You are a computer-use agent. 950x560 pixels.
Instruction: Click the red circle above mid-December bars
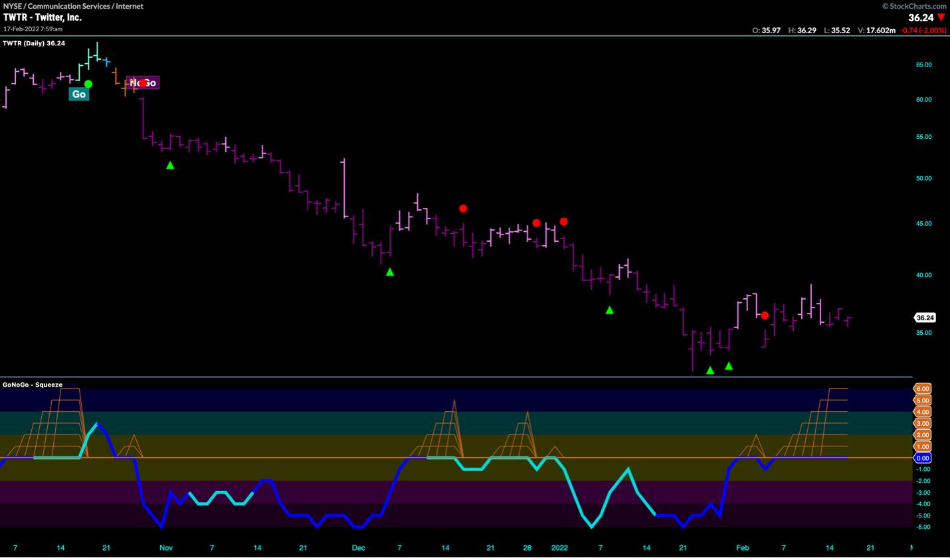pyautogui.click(x=463, y=209)
